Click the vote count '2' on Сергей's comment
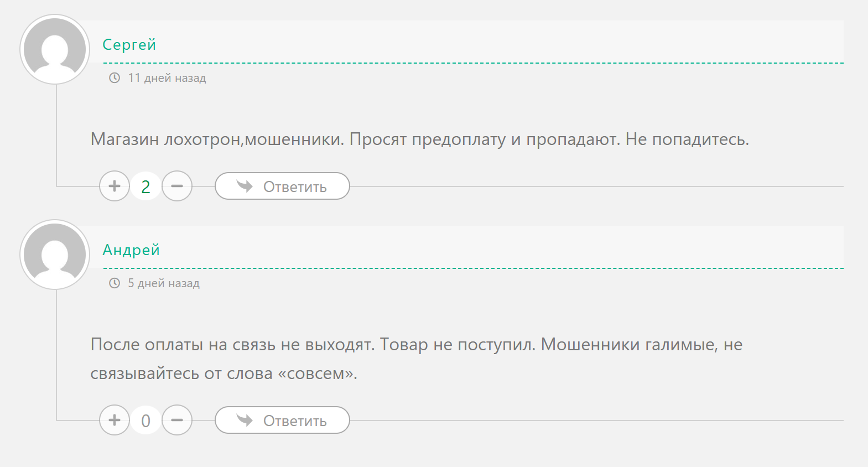Viewport: 868px width, 467px height. coord(145,186)
